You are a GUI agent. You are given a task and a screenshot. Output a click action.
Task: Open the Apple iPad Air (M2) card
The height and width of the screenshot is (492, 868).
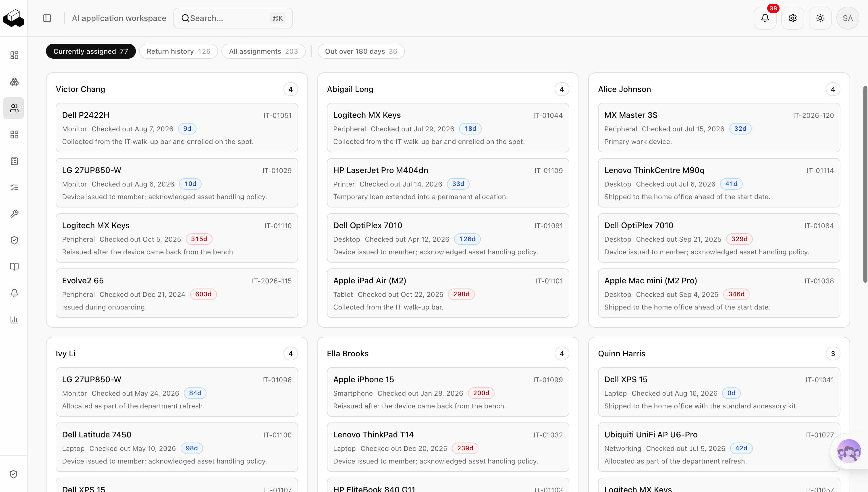(448, 293)
